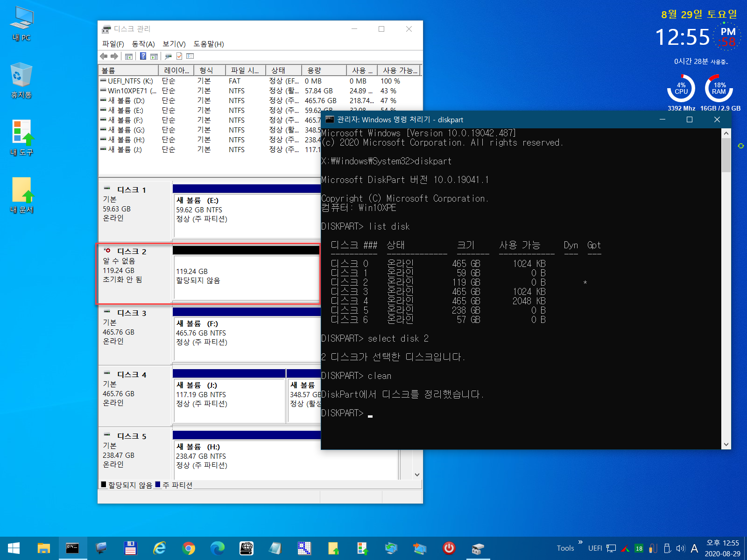Open the 내 문서 desktop icon
This screenshot has width=747, height=560.
[x=21, y=195]
